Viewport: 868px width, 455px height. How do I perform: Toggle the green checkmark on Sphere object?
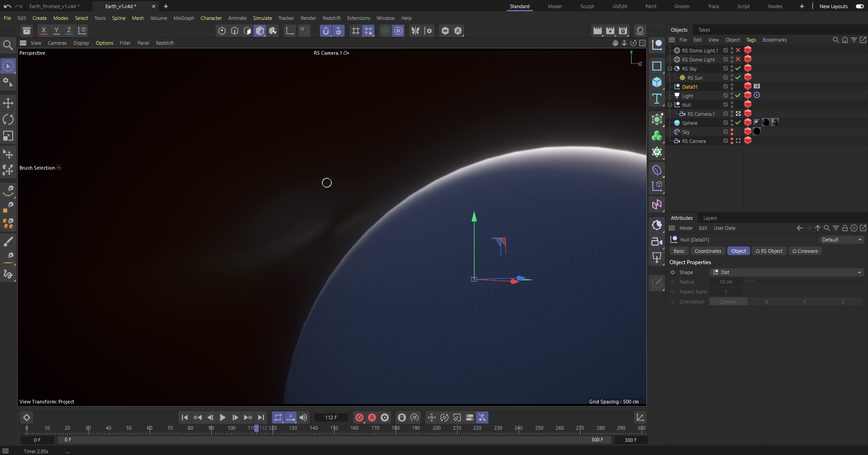coord(738,123)
